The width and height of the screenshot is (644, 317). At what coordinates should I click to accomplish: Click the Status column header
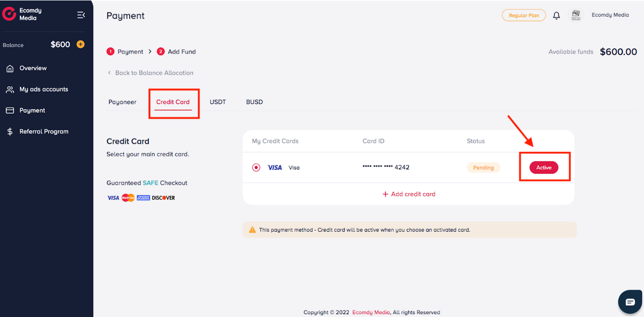[476, 141]
